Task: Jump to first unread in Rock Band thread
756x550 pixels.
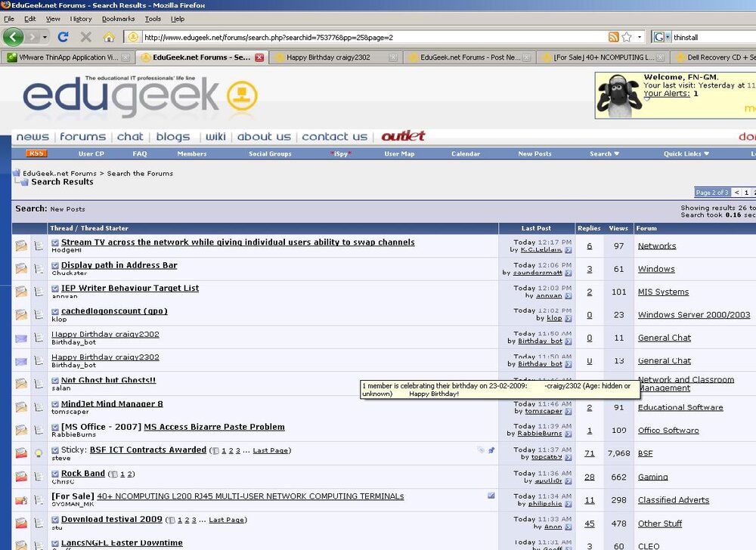Action: pyautogui.click(x=55, y=474)
